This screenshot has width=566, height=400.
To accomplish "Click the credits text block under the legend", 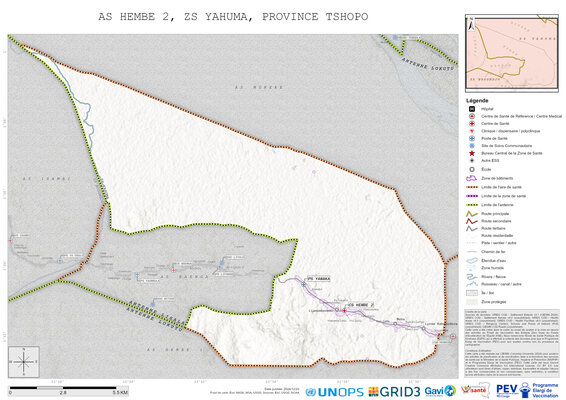I will coord(511,343).
